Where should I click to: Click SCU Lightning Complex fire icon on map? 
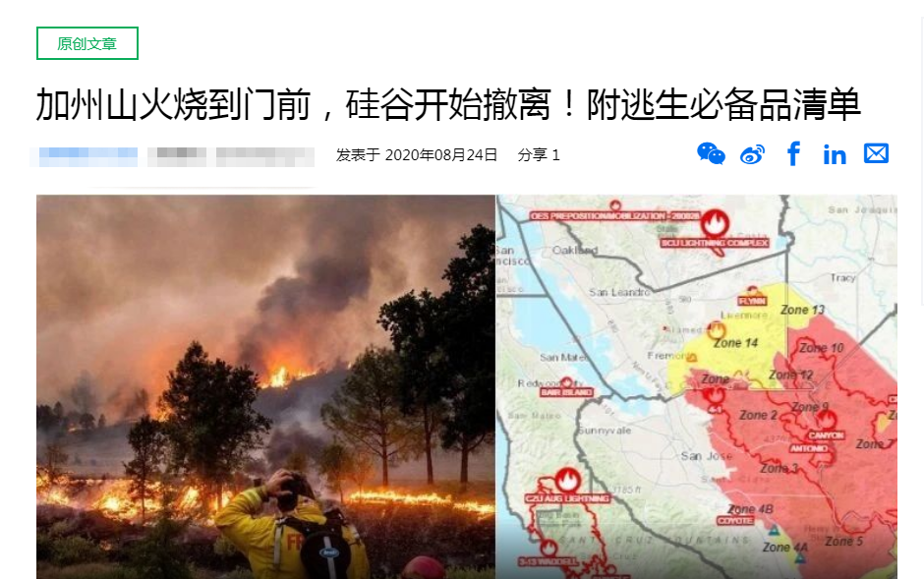[x=715, y=223]
